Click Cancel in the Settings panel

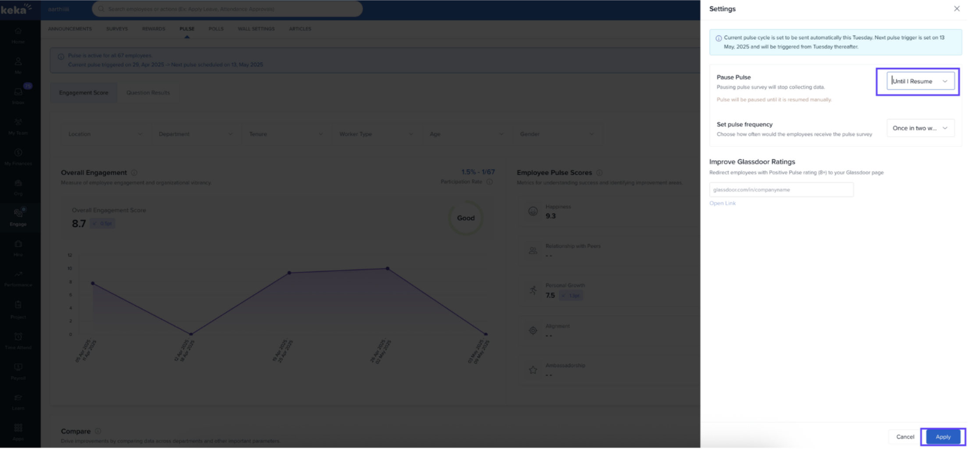click(905, 437)
